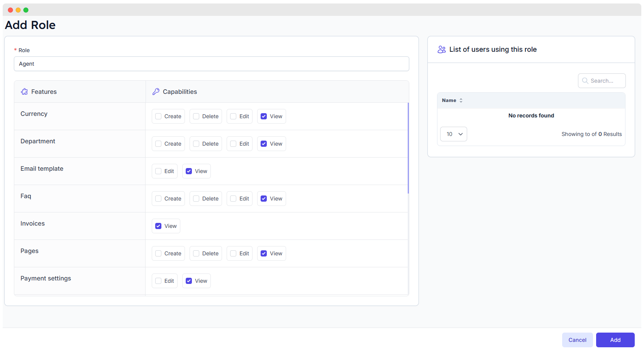Image resolution: width=644 pixels, height=355 pixels.
Task: Enable Create capability for Currency
Action: (x=158, y=116)
